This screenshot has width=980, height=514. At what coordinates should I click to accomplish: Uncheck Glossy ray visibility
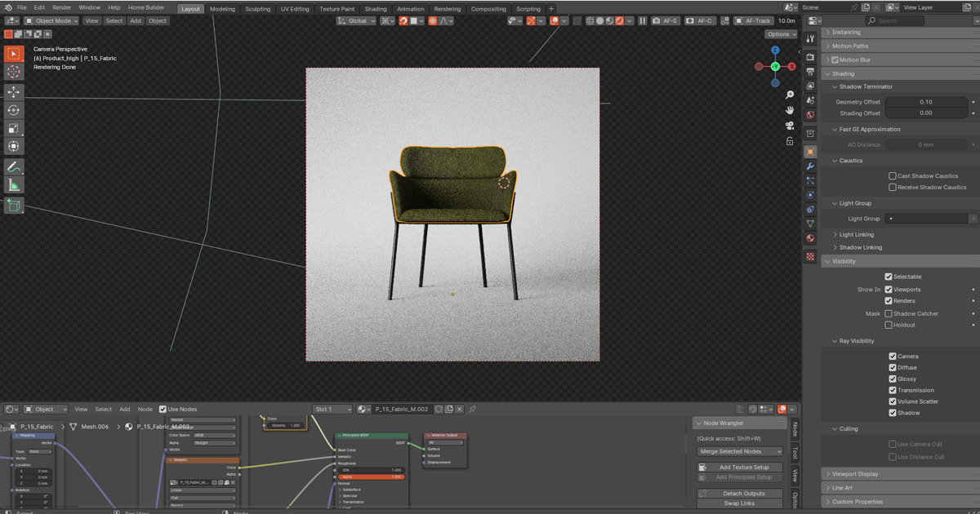893,379
